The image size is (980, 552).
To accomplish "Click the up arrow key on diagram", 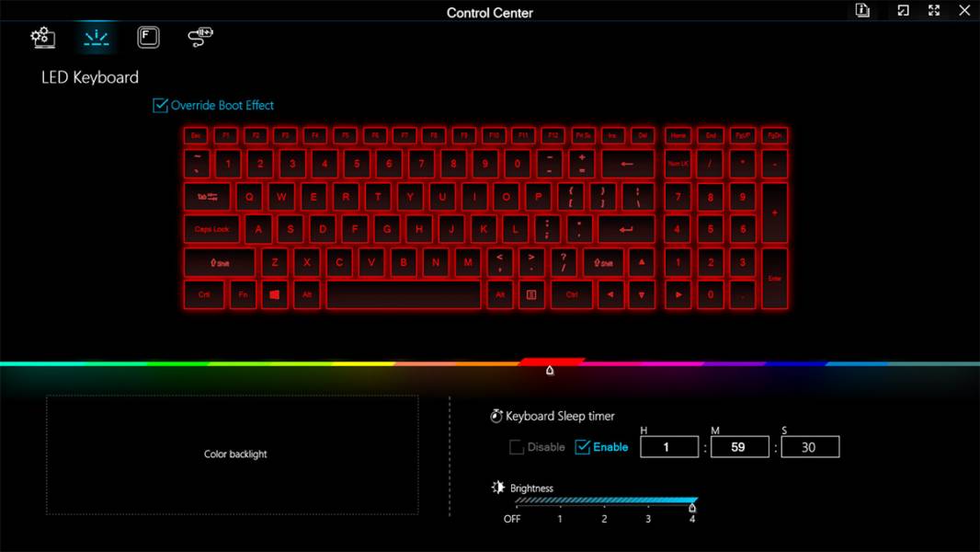I will coord(642,262).
